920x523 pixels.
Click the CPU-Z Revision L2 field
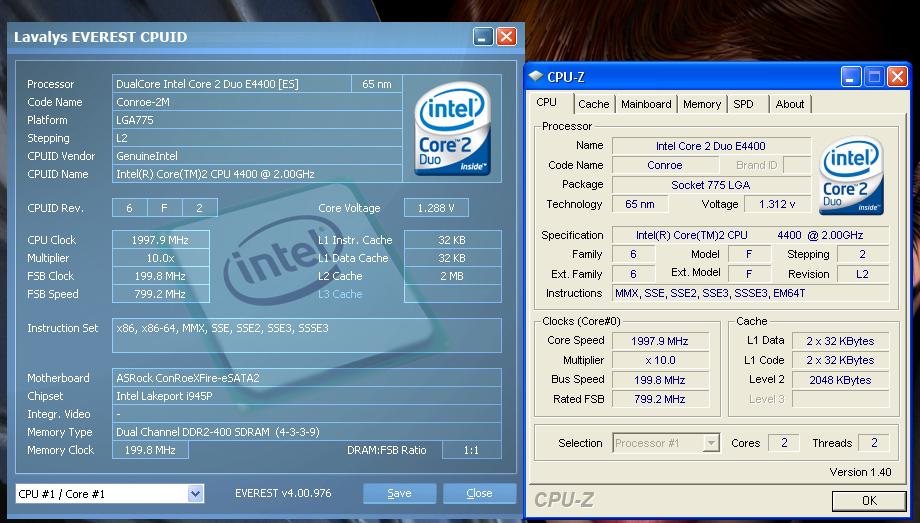point(862,274)
